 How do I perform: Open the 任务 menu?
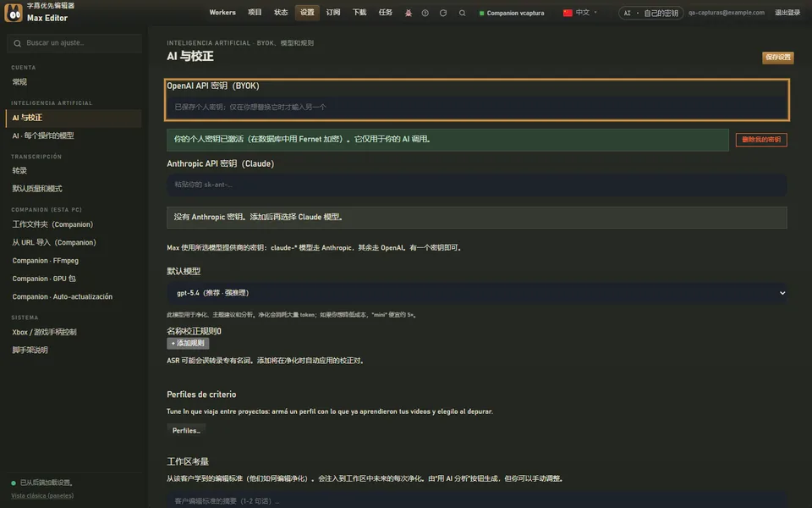click(386, 13)
